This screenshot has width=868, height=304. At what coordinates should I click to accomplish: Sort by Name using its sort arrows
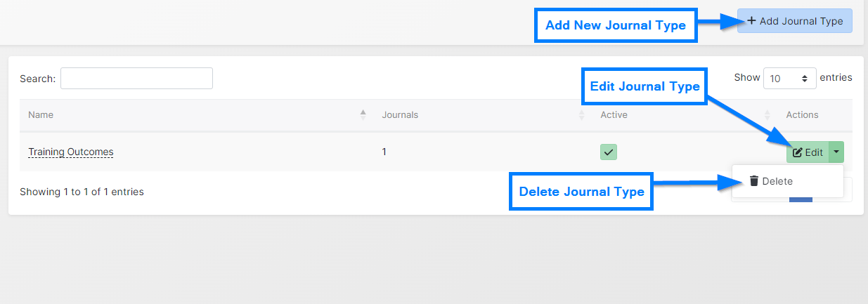click(363, 114)
